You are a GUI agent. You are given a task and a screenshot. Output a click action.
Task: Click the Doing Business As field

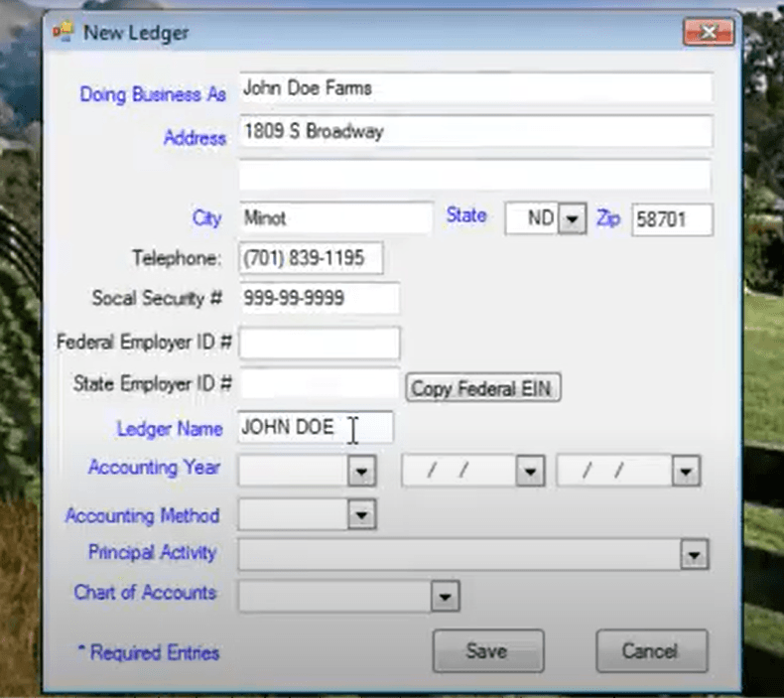click(475, 88)
